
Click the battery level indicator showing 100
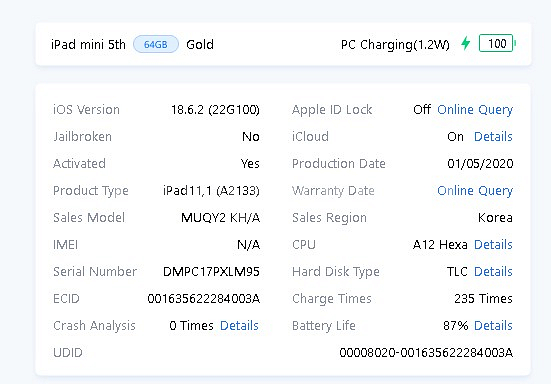pos(497,44)
